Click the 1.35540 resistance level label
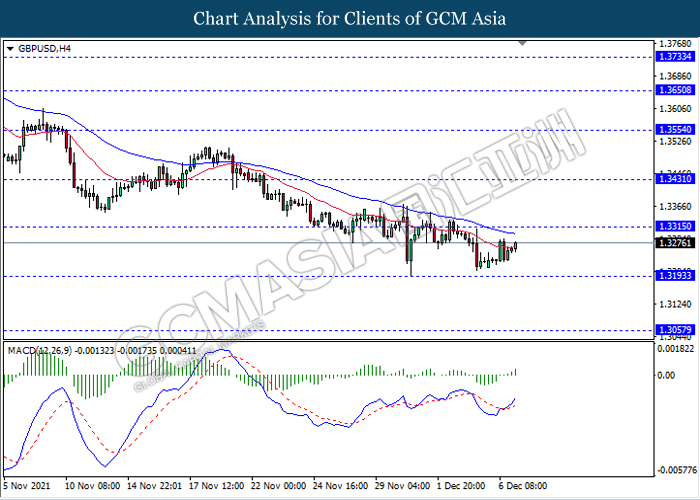700x500 pixels. tap(675, 130)
